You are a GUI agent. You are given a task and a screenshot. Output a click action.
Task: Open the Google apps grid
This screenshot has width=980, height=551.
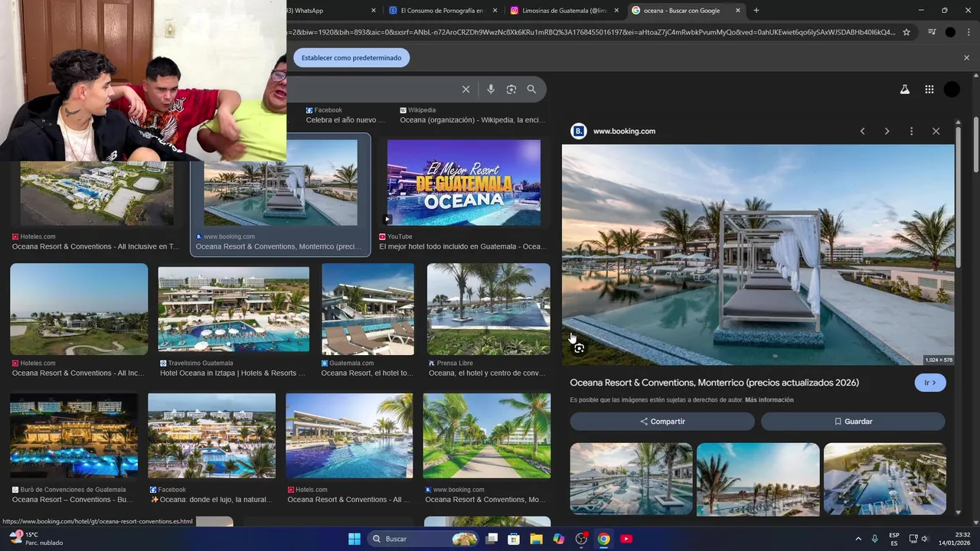click(x=929, y=90)
